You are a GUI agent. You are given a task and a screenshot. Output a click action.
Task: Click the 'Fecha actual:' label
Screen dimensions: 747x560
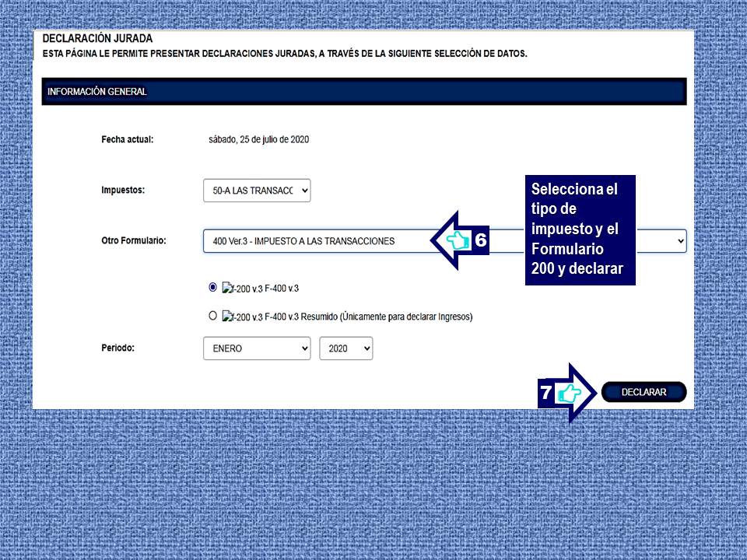(127, 139)
